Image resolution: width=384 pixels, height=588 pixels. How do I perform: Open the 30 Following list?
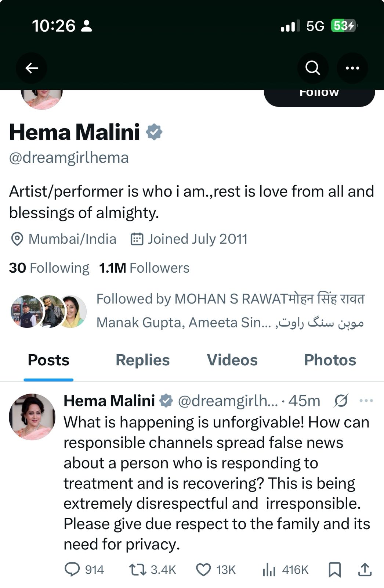click(49, 268)
